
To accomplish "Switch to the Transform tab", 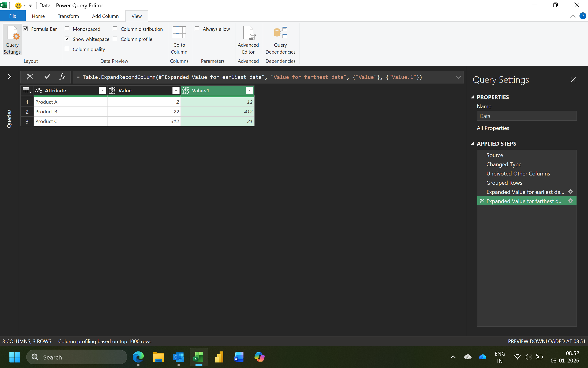I will point(68,16).
